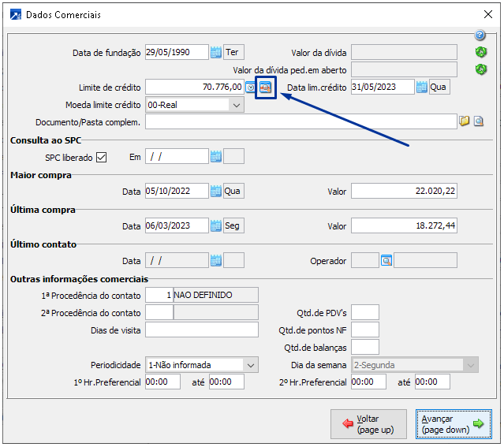Open calendar for SPC Em date
This screenshot has width=504, height=447.
(x=215, y=157)
